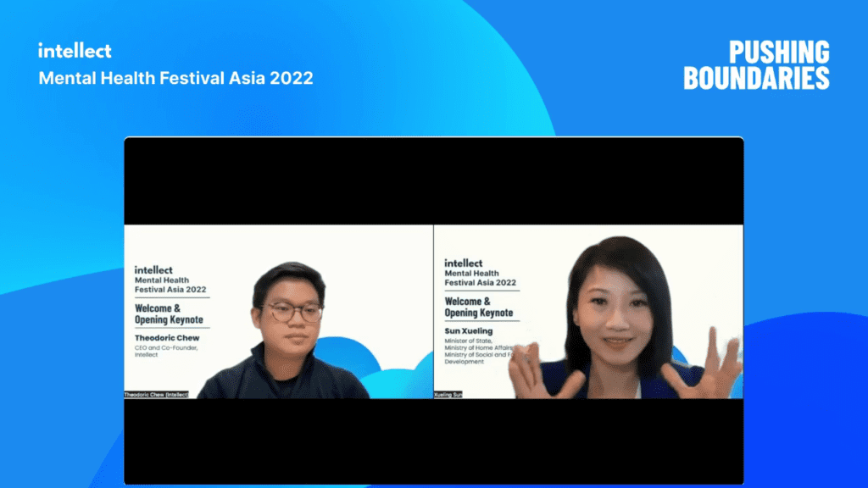Click 'Mental Health Festival Asia 2022' in Theodoric's panel
The width and height of the screenshot is (868, 488).
click(x=170, y=285)
